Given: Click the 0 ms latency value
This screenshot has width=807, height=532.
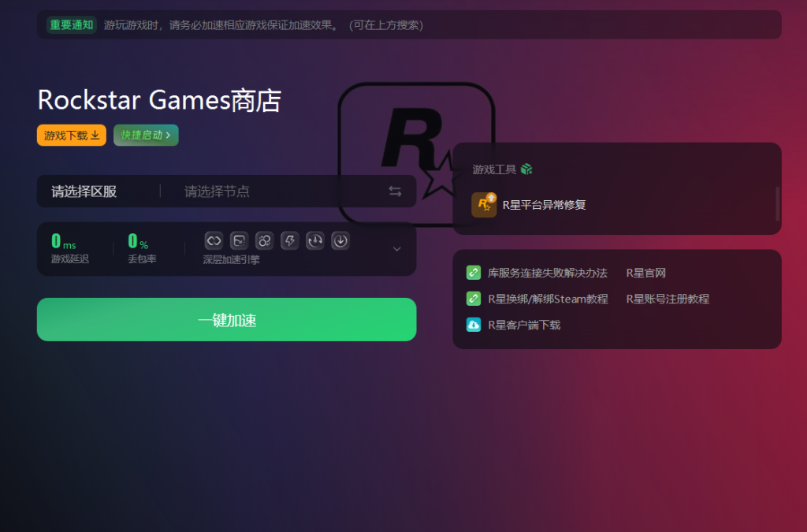Looking at the screenshot, I should coord(63,241).
